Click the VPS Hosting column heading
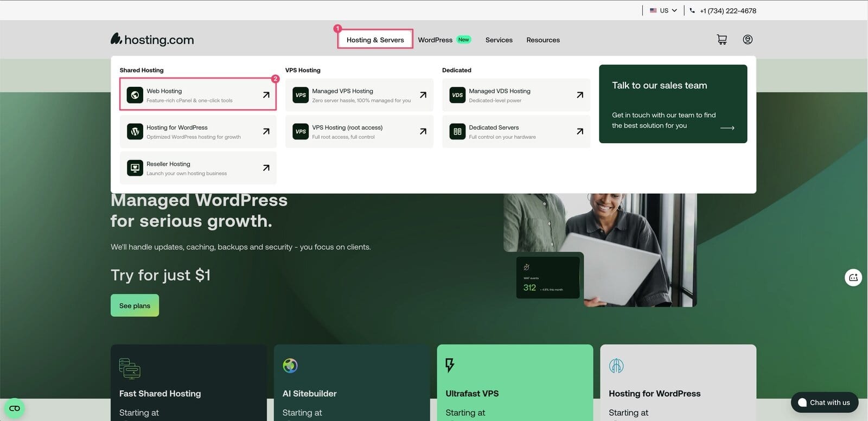This screenshot has height=421, width=868. [x=303, y=70]
